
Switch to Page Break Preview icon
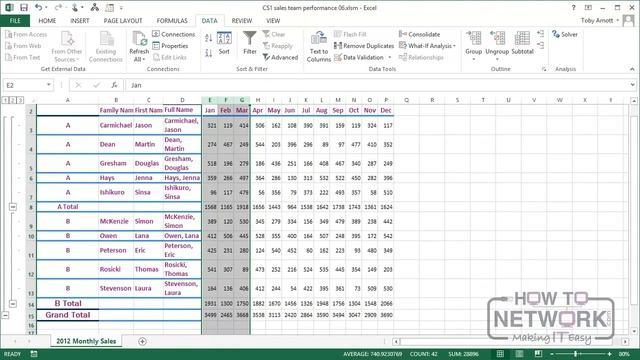click(538, 354)
